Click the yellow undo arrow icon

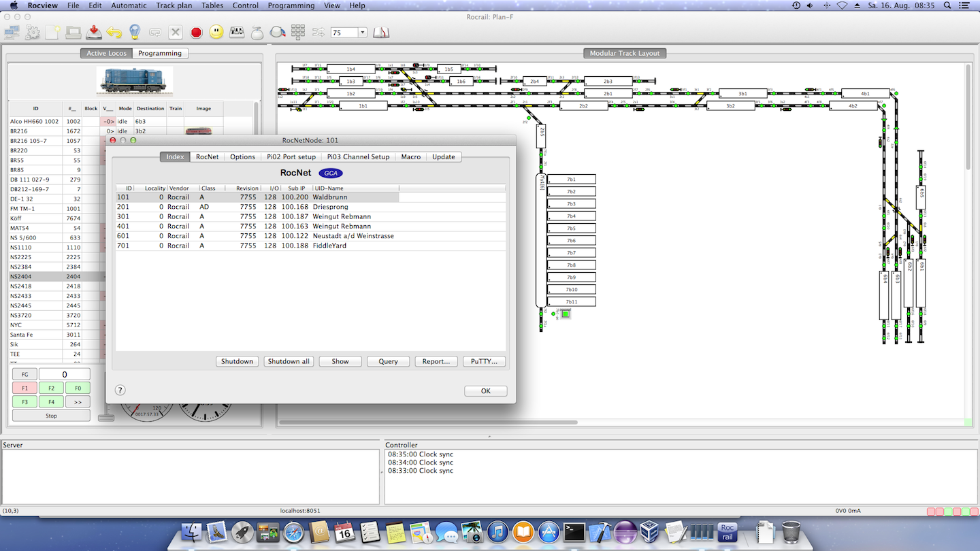[x=114, y=32]
